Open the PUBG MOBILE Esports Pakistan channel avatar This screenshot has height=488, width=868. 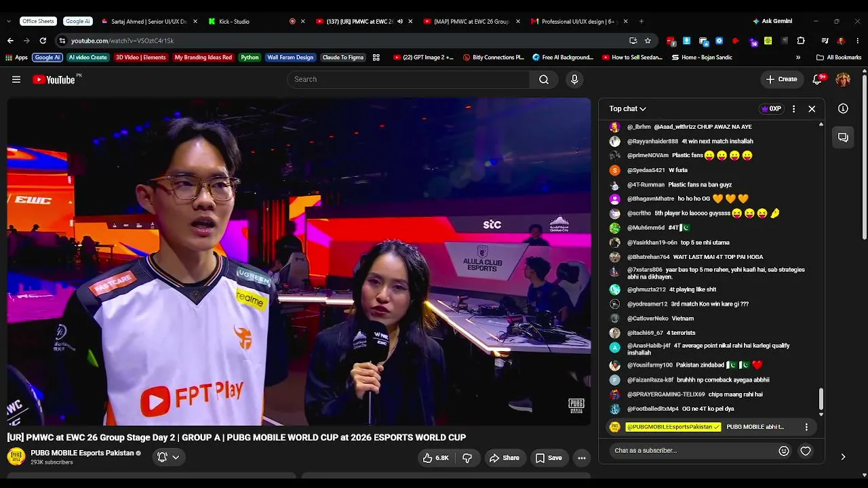[16, 457]
